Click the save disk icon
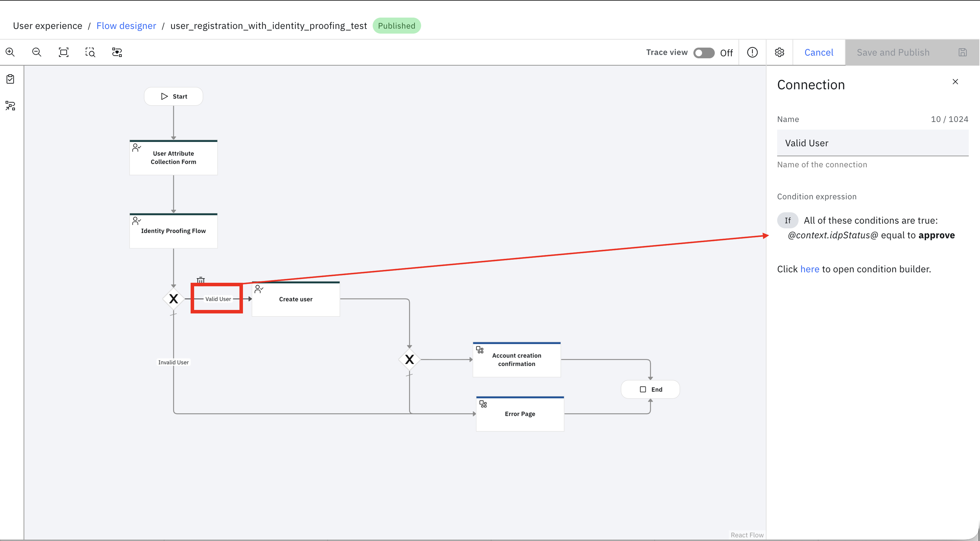980x541 pixels. (962, 53)
